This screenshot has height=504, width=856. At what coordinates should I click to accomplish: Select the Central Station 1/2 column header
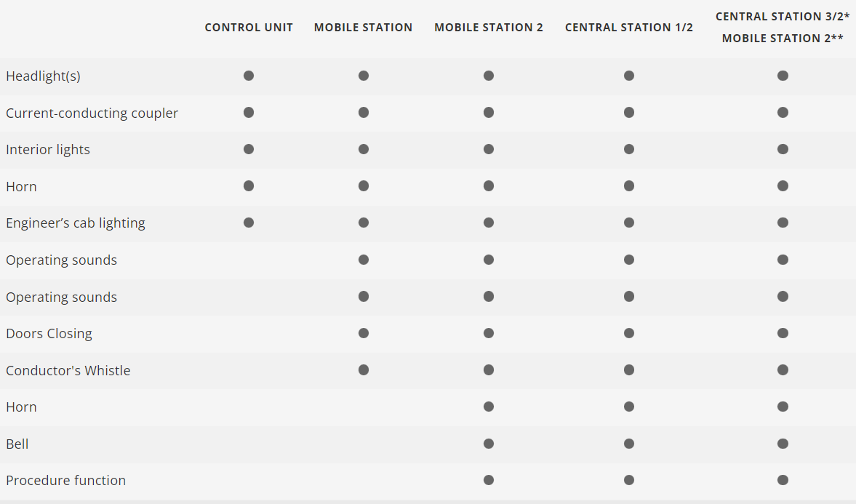click(x=629, y=28)
